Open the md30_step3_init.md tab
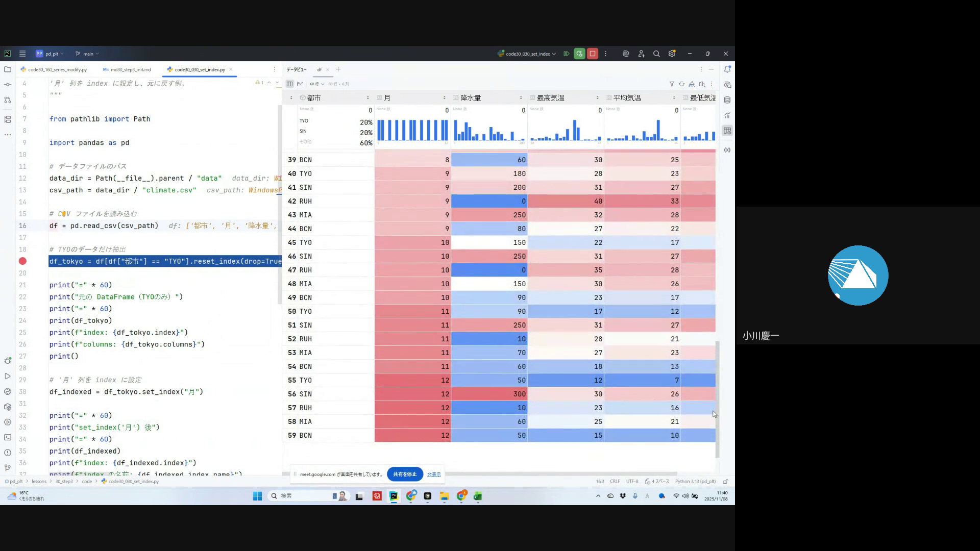This screenshot has height=551, width=980. coord(130,69)
